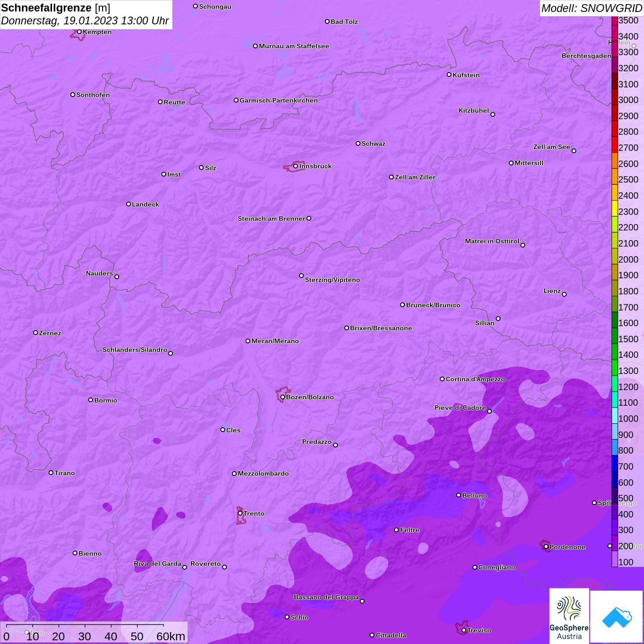Click the Treviso city marker
This screenshot has height=644, width=644.
pyautogui.click(x=464, y=630)
